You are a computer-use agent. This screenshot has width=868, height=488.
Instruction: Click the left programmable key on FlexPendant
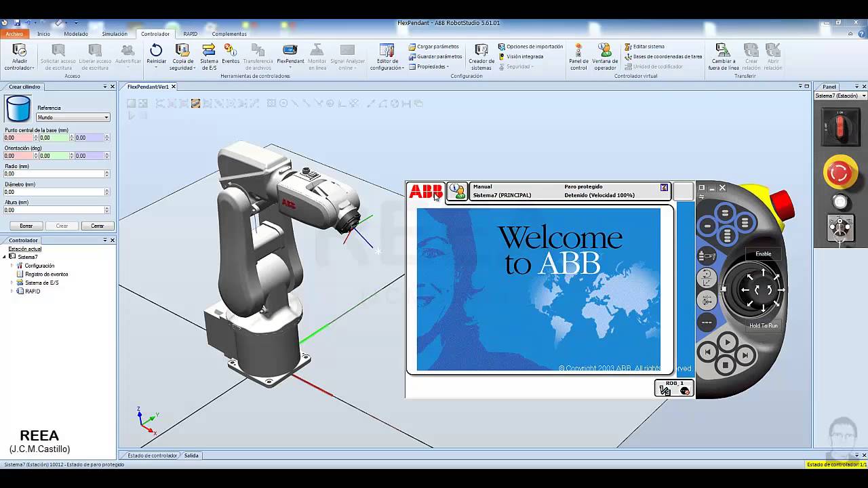pos(707,226)
